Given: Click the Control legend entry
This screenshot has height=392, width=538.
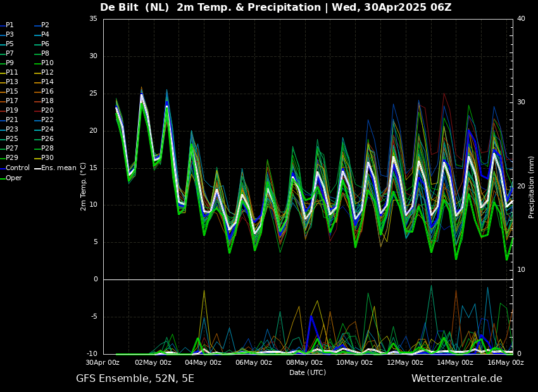Looking at the screenshot, I should coord(18,168).
